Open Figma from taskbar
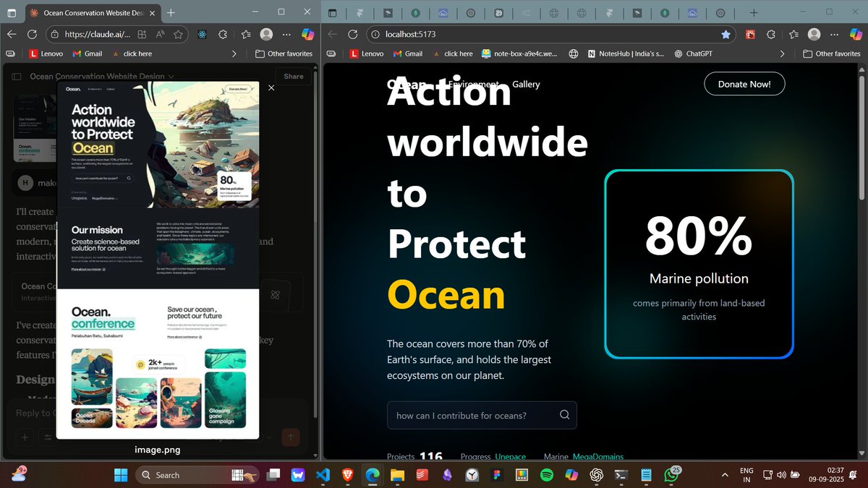Image resolution: width=868 pixels, height=488 pixels. pyautogui.click(x=497, y=475)
